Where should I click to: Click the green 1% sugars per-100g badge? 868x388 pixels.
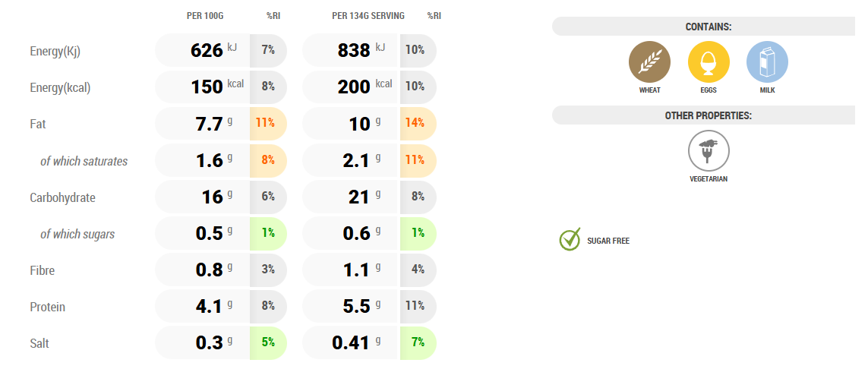pyautogui.click(x=267, y=233)
